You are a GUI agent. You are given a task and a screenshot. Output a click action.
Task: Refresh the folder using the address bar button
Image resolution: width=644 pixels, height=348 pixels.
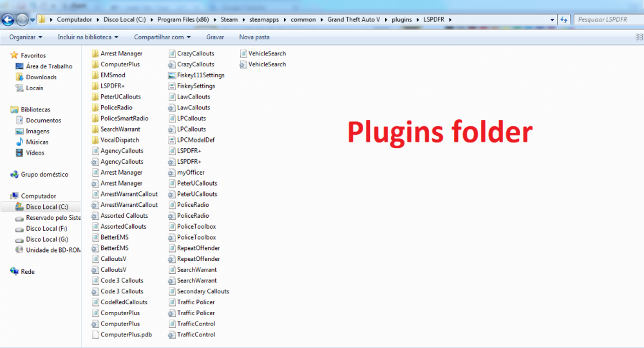click(x=563, y=20)
